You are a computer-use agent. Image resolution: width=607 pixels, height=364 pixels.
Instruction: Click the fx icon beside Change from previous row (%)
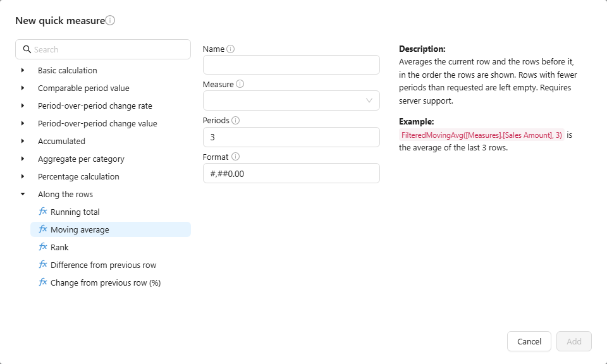tap(43, 282)
